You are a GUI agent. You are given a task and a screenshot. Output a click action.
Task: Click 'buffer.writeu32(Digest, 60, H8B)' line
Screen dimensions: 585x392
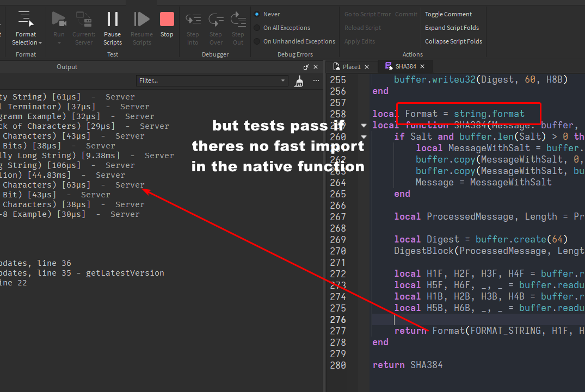pyautogui.click(x=481, y=79)
